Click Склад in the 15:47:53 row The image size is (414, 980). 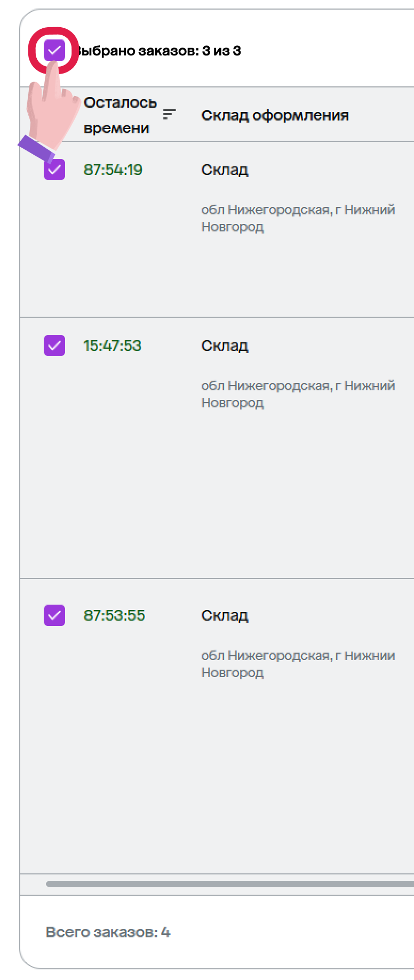pyautogui.click(x=225, y=346)
